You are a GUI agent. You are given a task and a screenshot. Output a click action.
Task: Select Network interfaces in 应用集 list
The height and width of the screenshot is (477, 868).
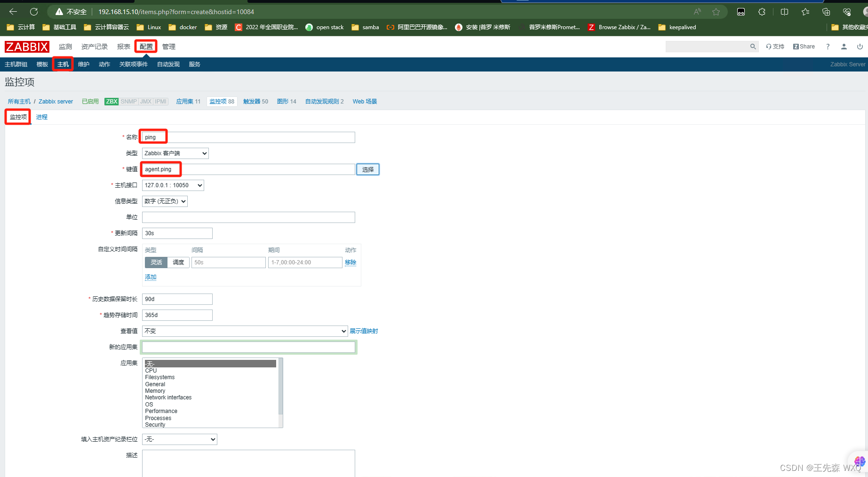click(x=210, y=397)
